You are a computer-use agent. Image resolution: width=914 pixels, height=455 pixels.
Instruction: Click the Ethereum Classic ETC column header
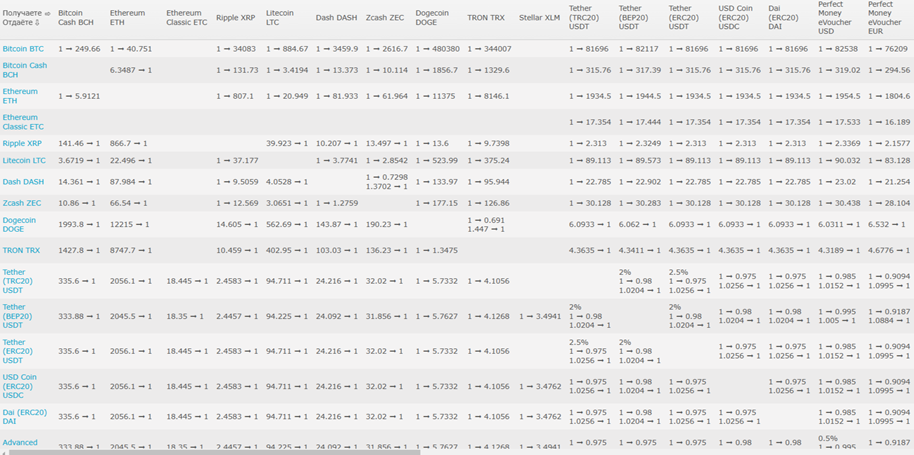pyautogui.click(x=187, y=17)
